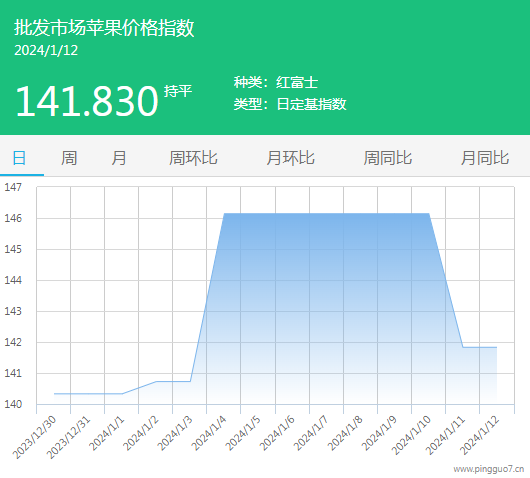530x478 pixels.
Task: Open the 周同比 tab
Action: click(x=388, y=158)
